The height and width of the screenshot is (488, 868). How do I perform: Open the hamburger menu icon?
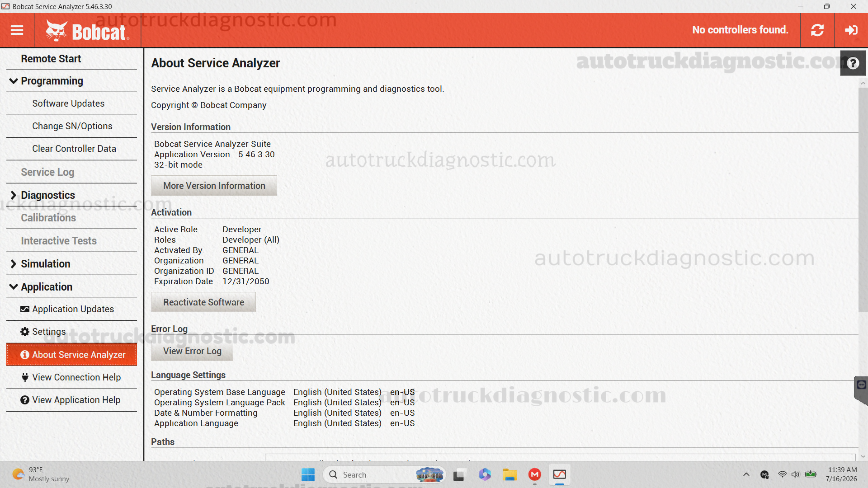point(17,30)
